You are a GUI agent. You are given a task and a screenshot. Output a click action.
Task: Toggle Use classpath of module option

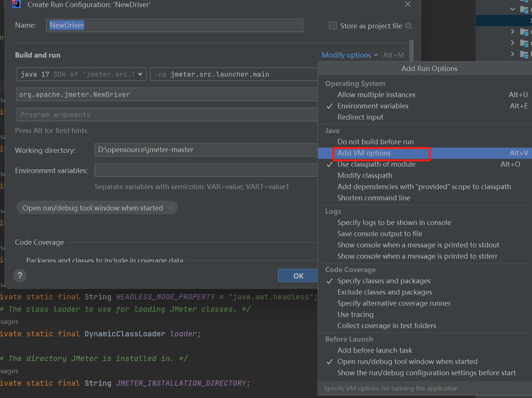pyautogui.click(x=425, y=164)
